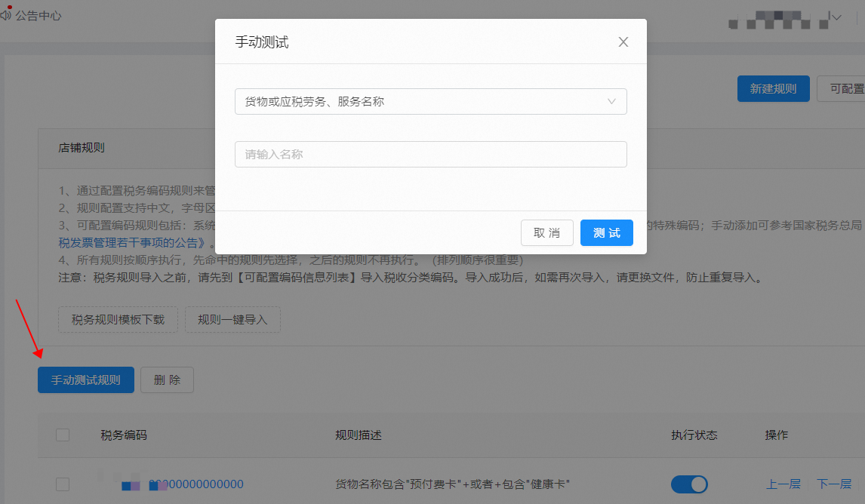Click 下一层 link in first row

click(834, 484)
